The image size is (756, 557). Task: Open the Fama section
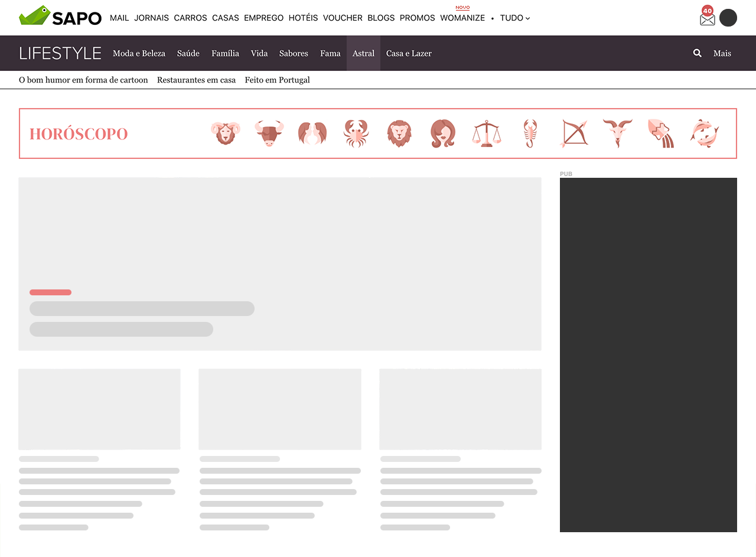click(x=330, y=53)
